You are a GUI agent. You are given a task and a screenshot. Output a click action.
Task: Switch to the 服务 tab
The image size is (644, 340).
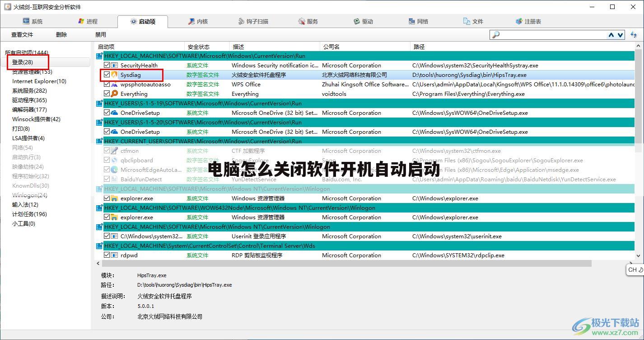coord(308,21)
